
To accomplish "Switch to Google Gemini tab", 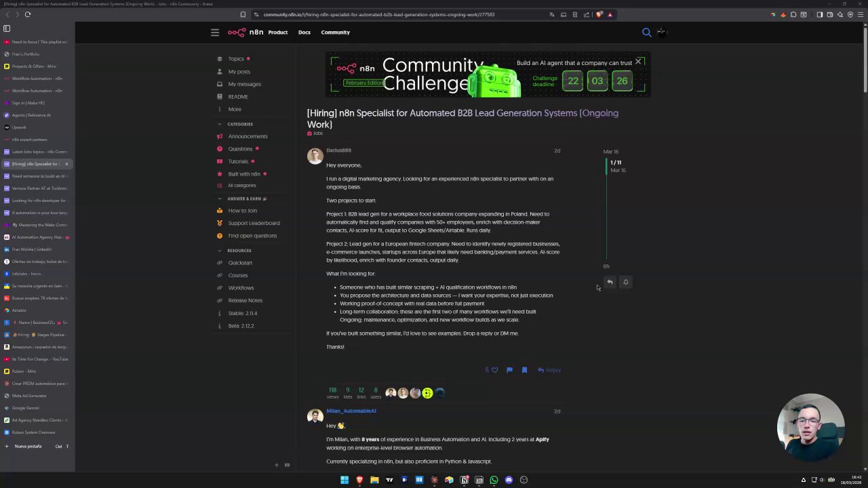I will [x=37, y=408].
